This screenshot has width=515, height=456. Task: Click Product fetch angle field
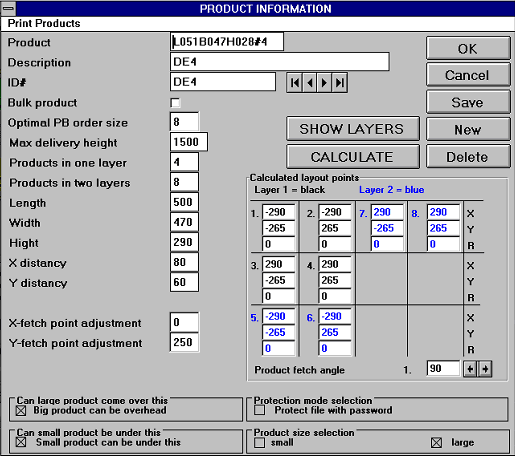443,368
